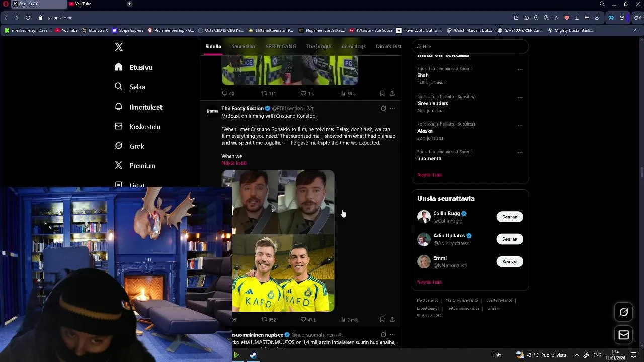Open Premium from the sidebar
This screenshot has width=644, height=362.
(x=135, y=165)
